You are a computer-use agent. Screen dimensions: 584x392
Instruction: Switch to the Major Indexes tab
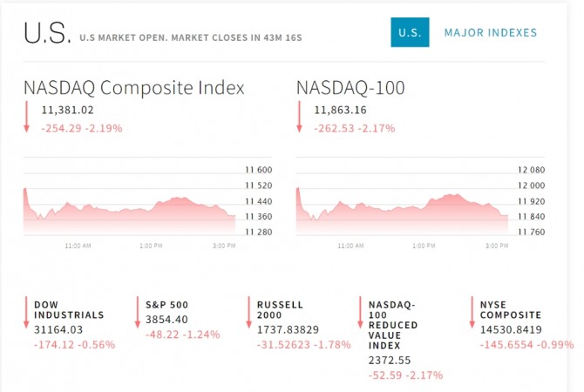tap(491, 33)
